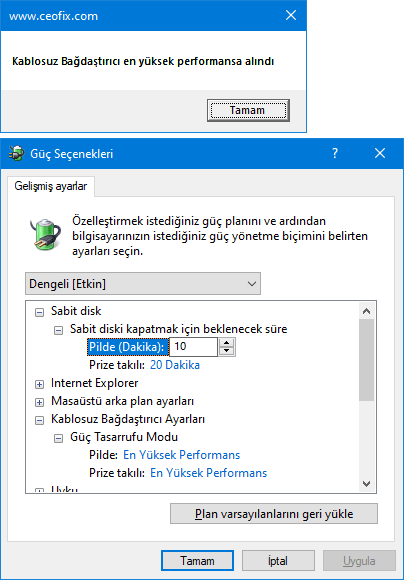Viewport: 404px width, 580px height.
Task: Click Tamam in the ceofix message box
Action: (248, 110)
